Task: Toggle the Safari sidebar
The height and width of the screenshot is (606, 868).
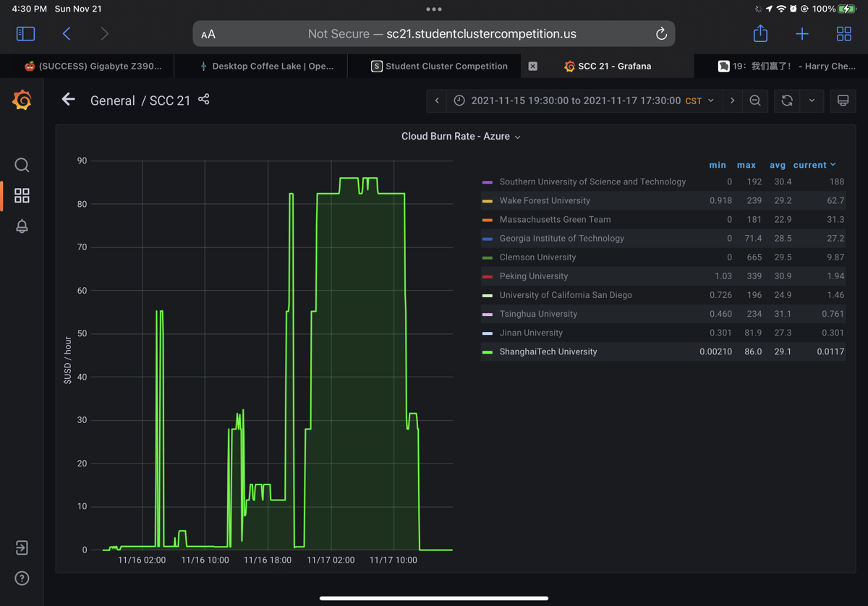Action: 25,33
